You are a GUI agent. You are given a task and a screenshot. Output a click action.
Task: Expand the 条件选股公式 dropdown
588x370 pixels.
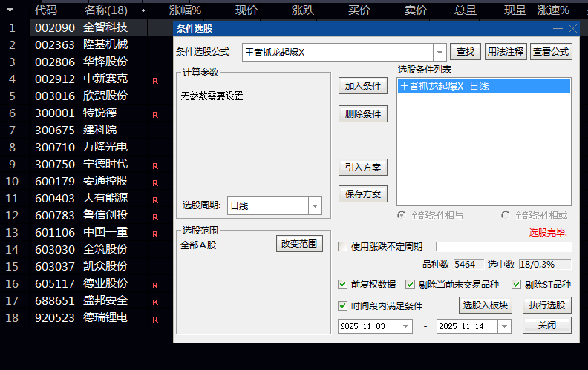click(440, 53)
